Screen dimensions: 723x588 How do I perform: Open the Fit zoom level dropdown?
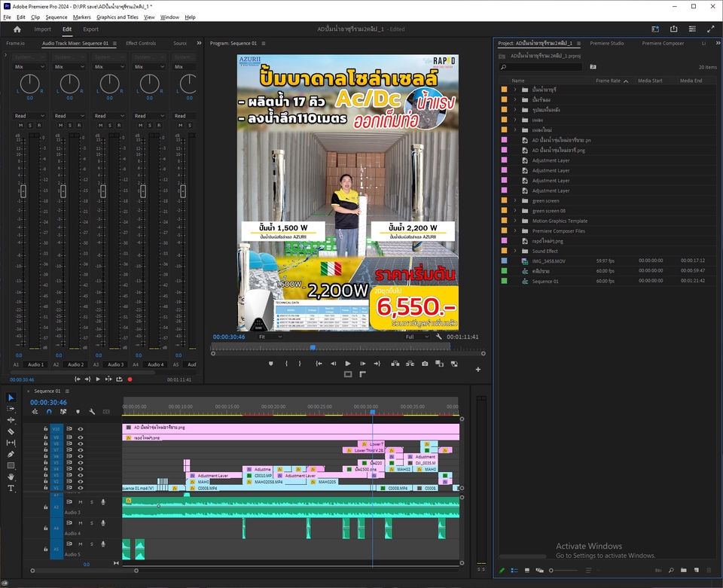pyautogui.click(x=270, y=337)
